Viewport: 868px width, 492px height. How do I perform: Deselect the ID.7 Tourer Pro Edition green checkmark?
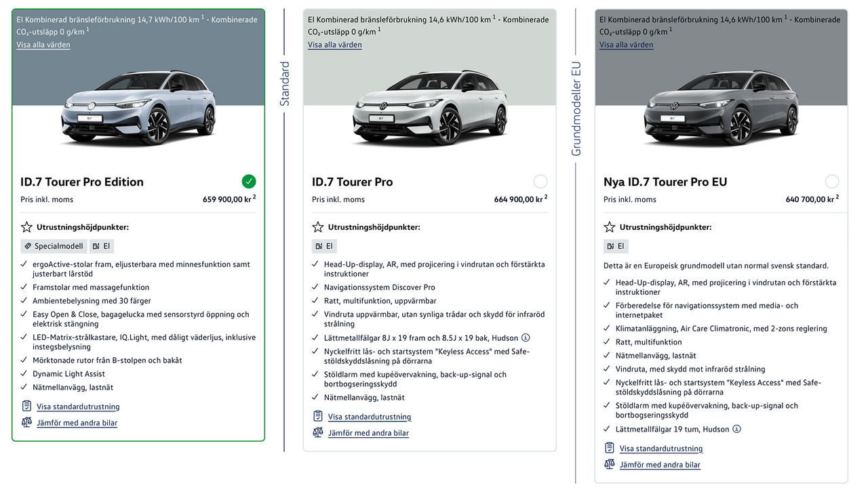pos(249,182)
